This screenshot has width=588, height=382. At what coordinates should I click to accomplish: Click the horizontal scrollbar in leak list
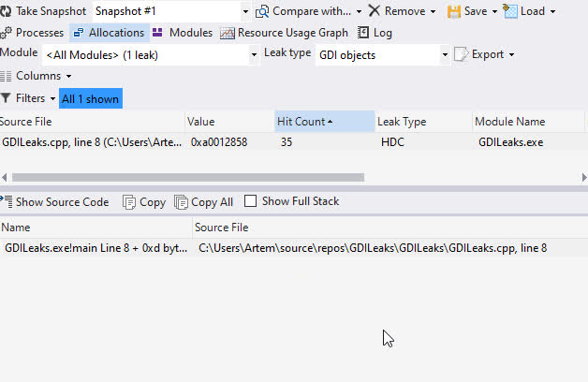(x=187, y=176)
